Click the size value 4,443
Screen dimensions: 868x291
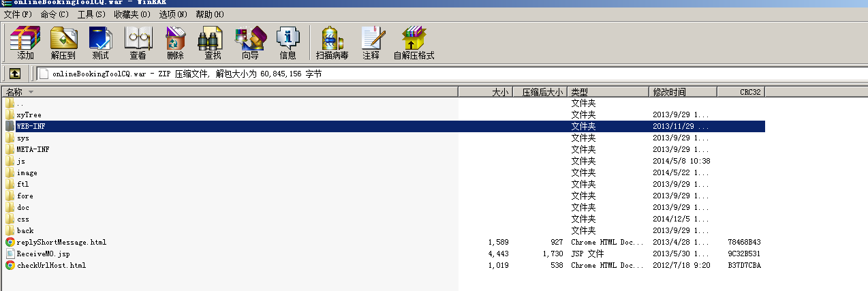[x=498, y=254]
